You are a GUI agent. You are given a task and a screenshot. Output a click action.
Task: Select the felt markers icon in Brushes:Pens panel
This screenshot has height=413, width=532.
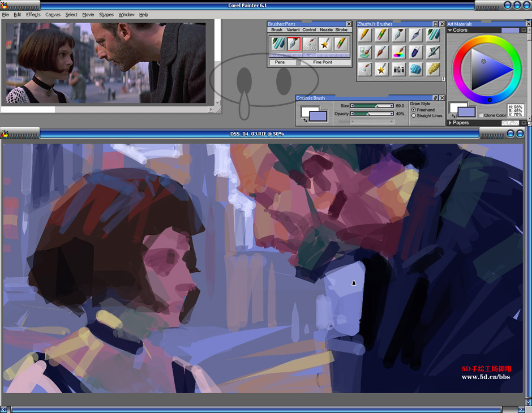coord(278,44)
